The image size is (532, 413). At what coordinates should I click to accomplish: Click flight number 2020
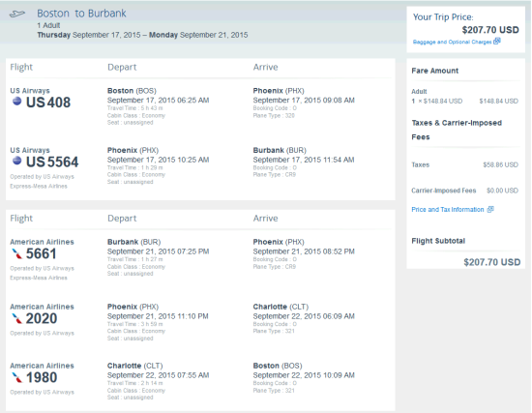tap(42, 318)
